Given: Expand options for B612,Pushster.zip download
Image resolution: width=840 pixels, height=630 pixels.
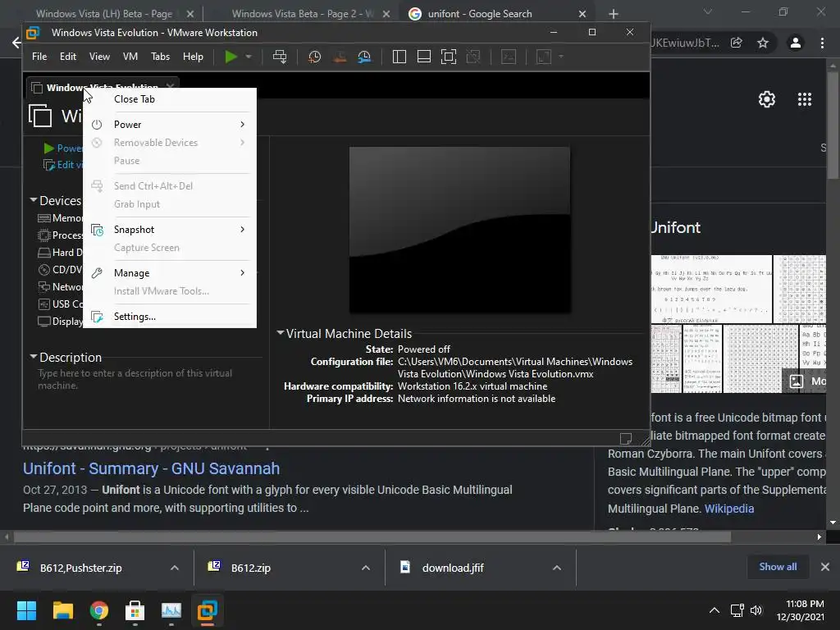Looking at the screenshot, I should click(175, 568).
